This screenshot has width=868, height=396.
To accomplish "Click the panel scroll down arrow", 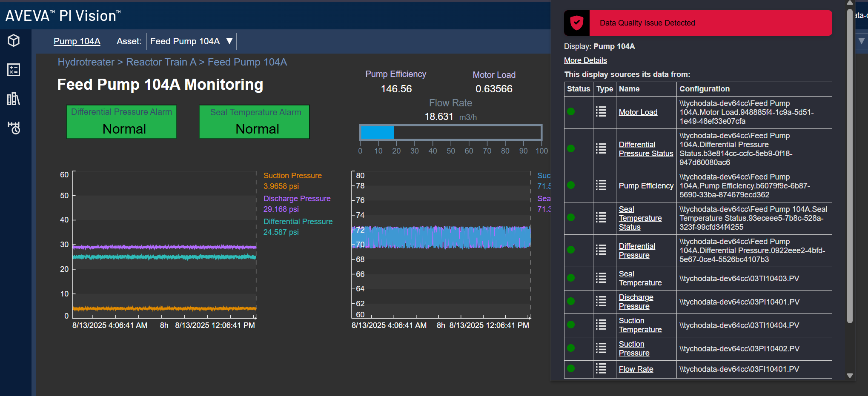I will [850, 376].
